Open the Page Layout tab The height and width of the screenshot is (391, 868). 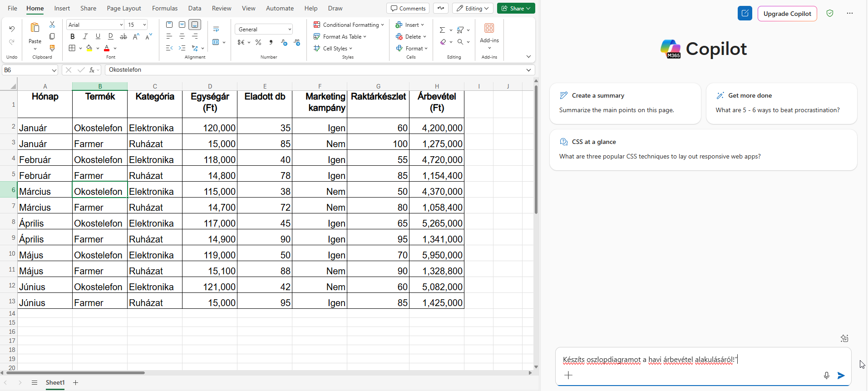(124, 8)
